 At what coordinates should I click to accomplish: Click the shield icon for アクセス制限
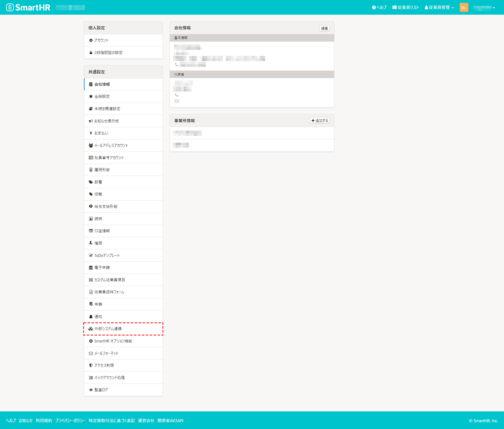[x=91, y=365]
